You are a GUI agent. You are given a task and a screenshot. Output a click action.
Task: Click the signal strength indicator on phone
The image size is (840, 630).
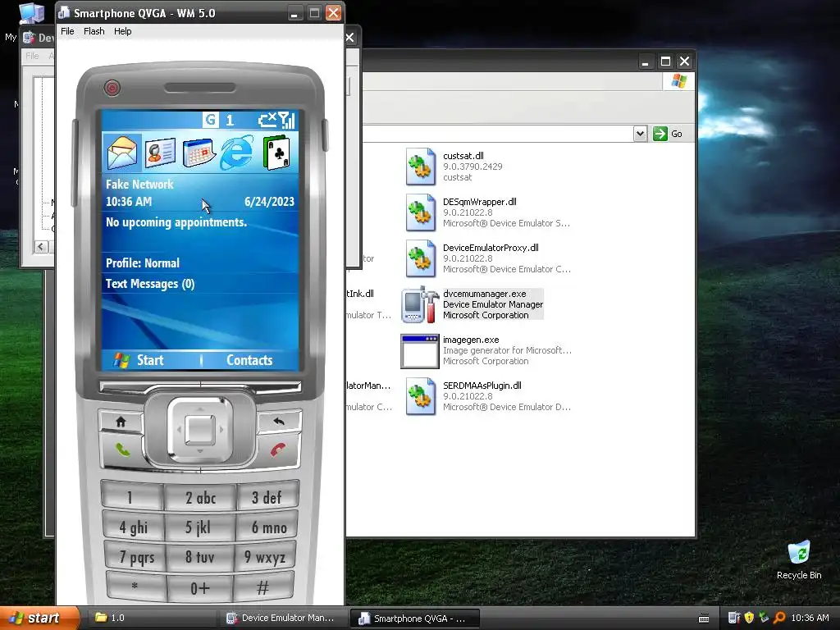(x=287, y=120)
